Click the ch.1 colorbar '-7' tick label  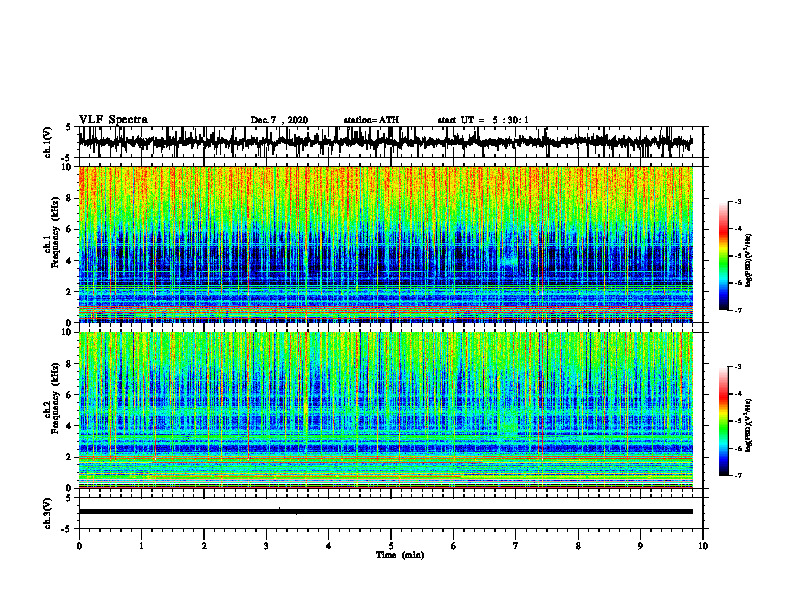pos(737,311)
